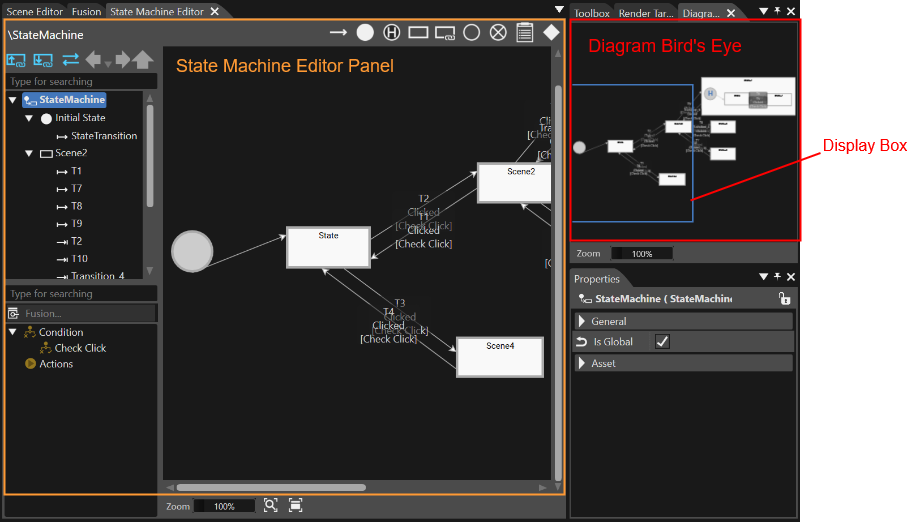Click the bird's eye Zoom 100% slider
This screenshot has width=910, height=522.
click(642, 254)
